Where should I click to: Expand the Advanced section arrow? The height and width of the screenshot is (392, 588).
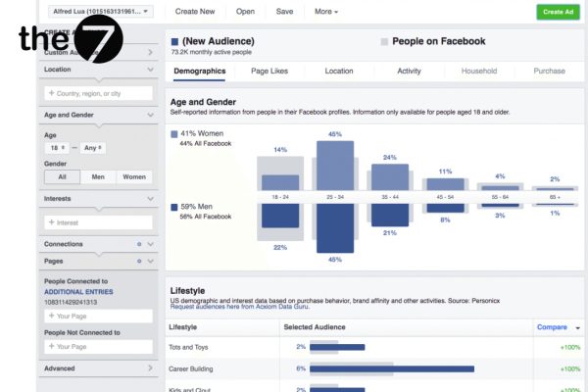tap(150, 368)
